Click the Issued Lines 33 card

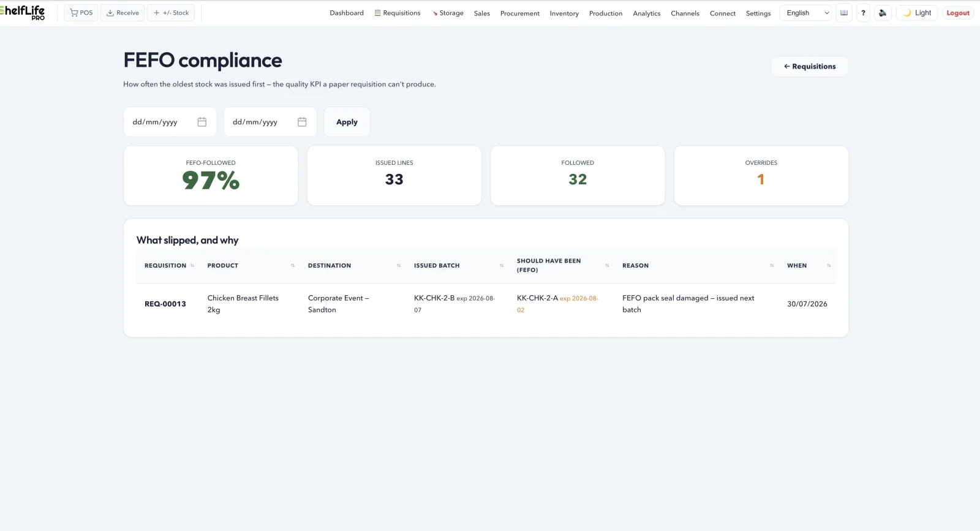(394, 175)
